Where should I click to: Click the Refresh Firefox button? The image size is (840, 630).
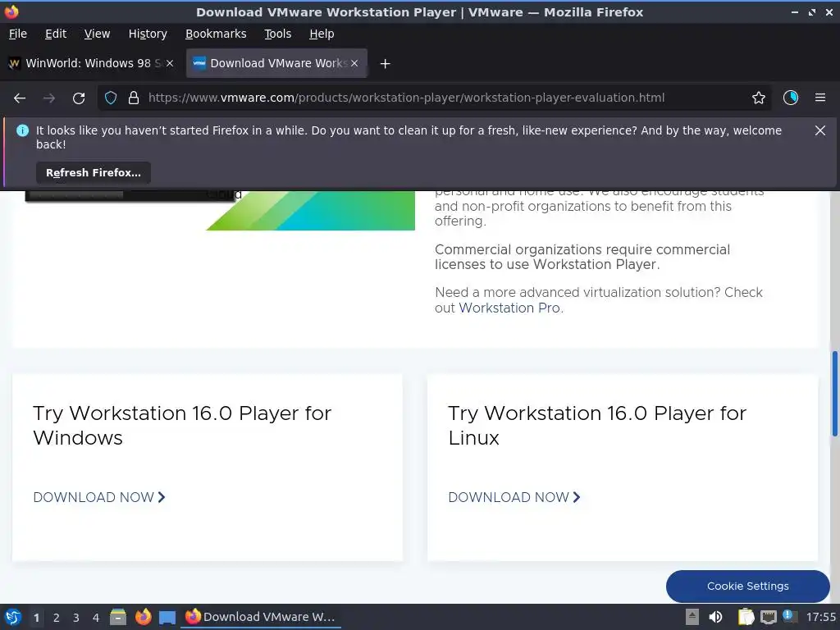click(94, 173)
